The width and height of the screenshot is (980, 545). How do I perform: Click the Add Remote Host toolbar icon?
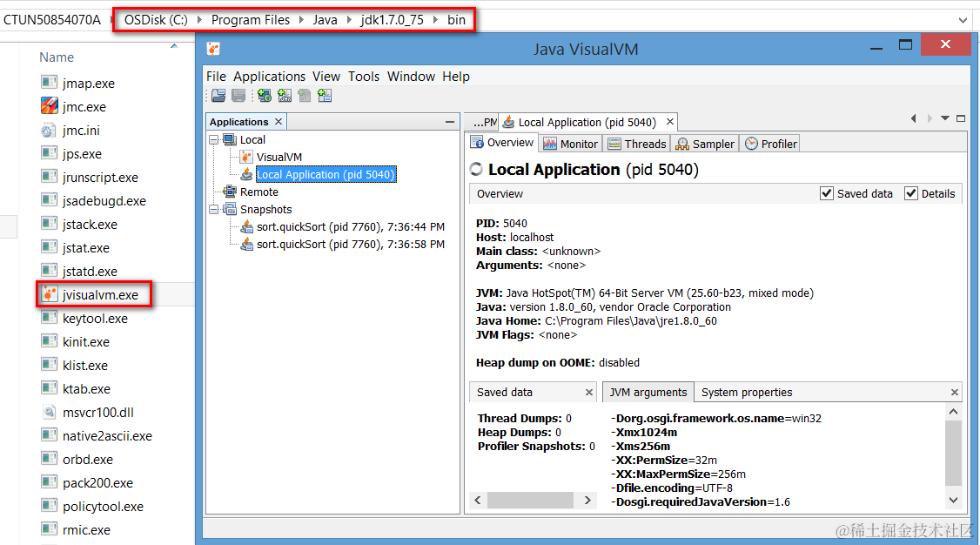(265, 95)
